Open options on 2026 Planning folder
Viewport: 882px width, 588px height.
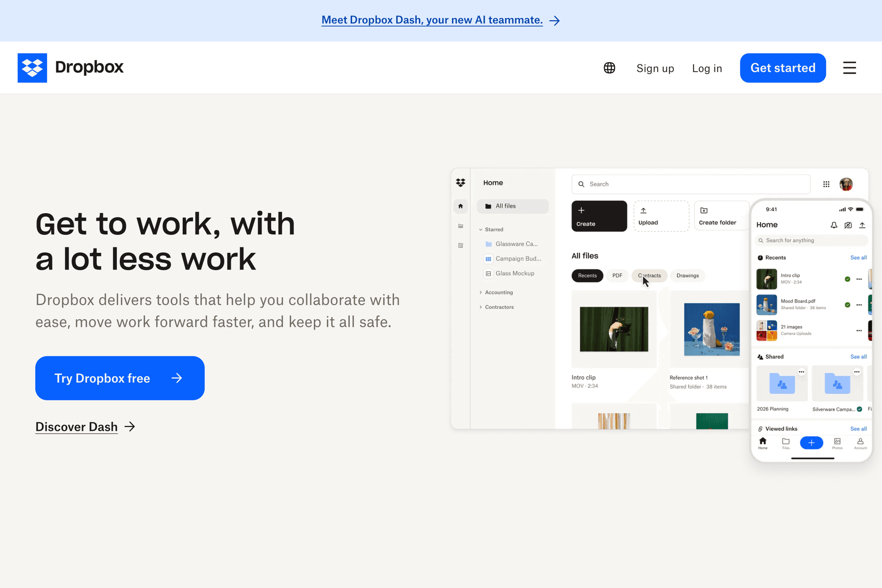coord(801,372)
